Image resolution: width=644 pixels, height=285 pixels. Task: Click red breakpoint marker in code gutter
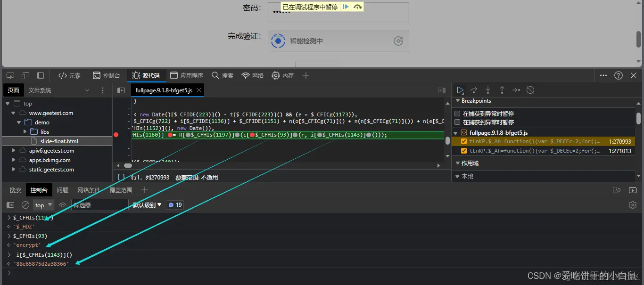point(116,135)
